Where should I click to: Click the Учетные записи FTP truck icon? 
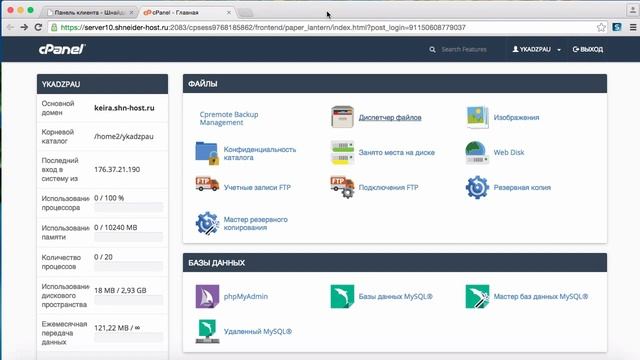click(207, 184)
